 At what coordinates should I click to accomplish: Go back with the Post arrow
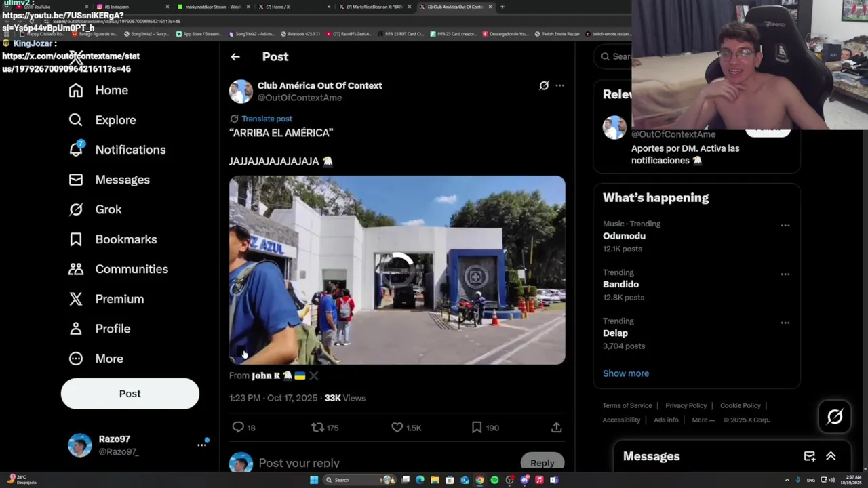235,57
